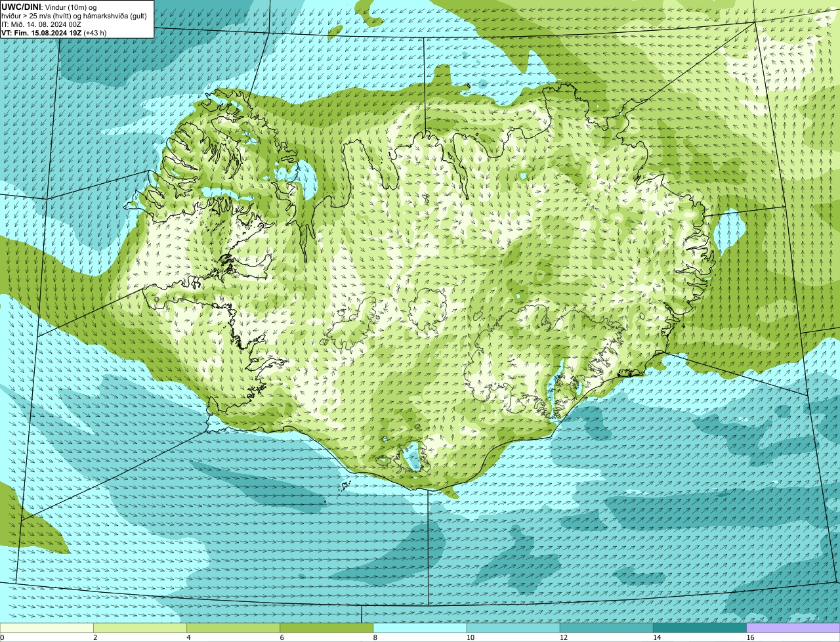
Task: Click the legend tick label "12"
Action: point(563,637)
